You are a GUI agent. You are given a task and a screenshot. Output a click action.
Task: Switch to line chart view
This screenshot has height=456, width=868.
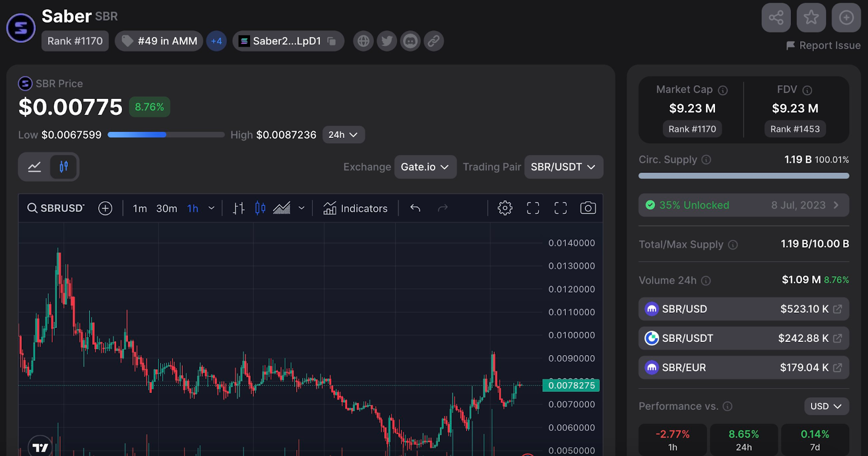point(35,167)
